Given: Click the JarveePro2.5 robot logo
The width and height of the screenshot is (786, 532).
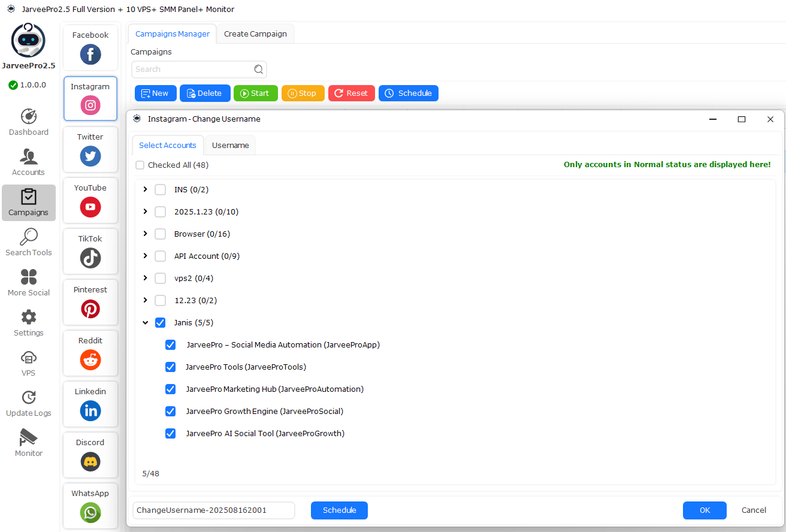Looking at the screenshot, I should [x=29, y=41].
